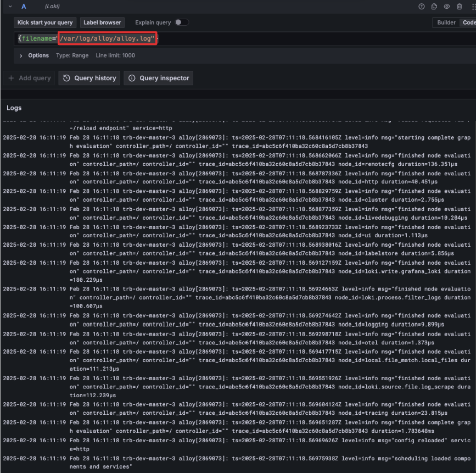476x473 pixels.
Task: Open log line with node_id=ui
Action: click(x=237, y=231)
